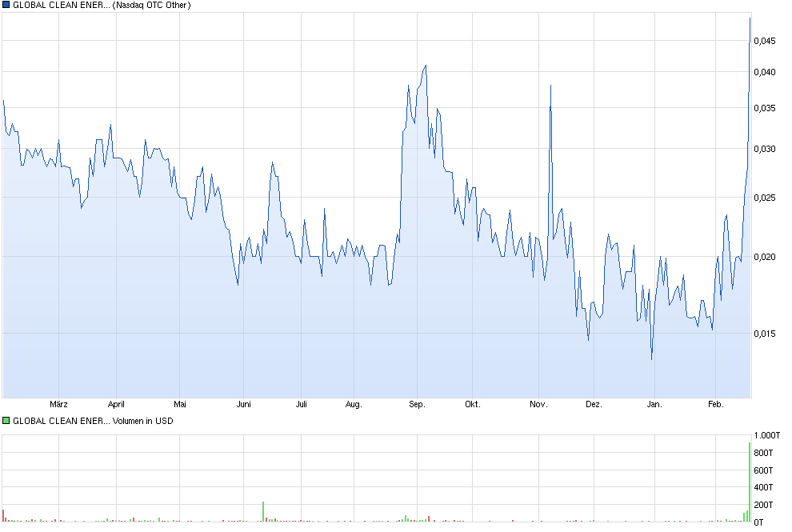Click the September price peak on chart
Screen dimensions: 792x532
[x=424, y=66]
